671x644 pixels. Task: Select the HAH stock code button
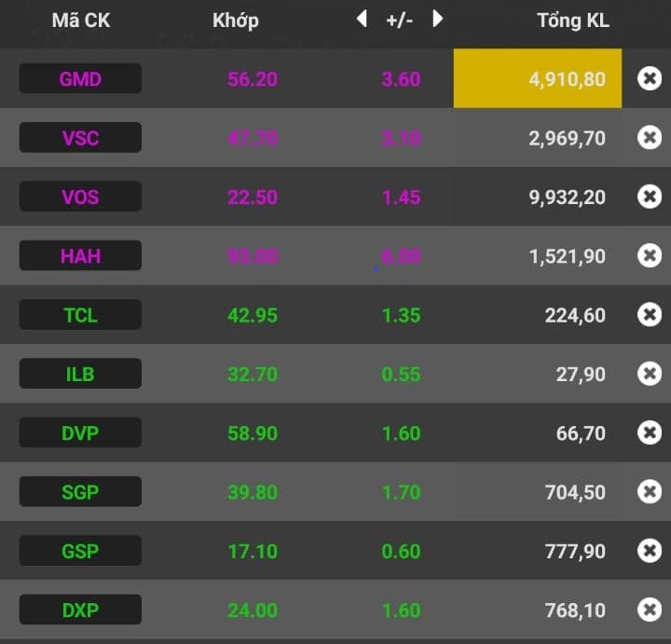coord(80,255)
